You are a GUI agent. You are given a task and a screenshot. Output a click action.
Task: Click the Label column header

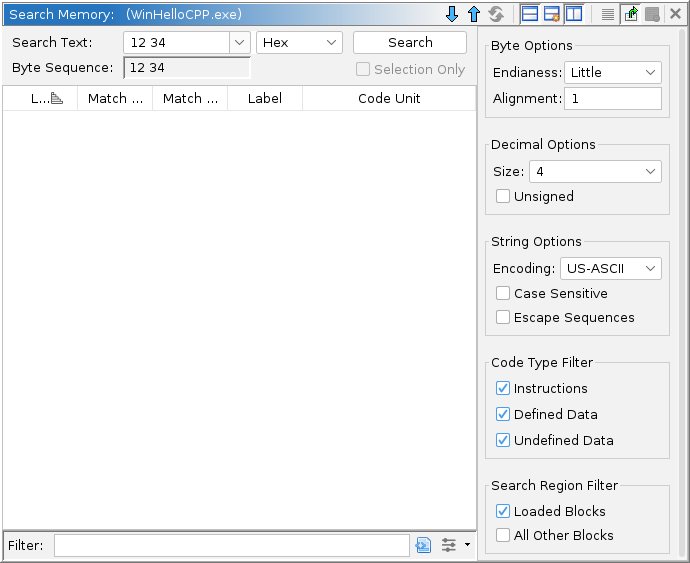[x=265, y=98]
